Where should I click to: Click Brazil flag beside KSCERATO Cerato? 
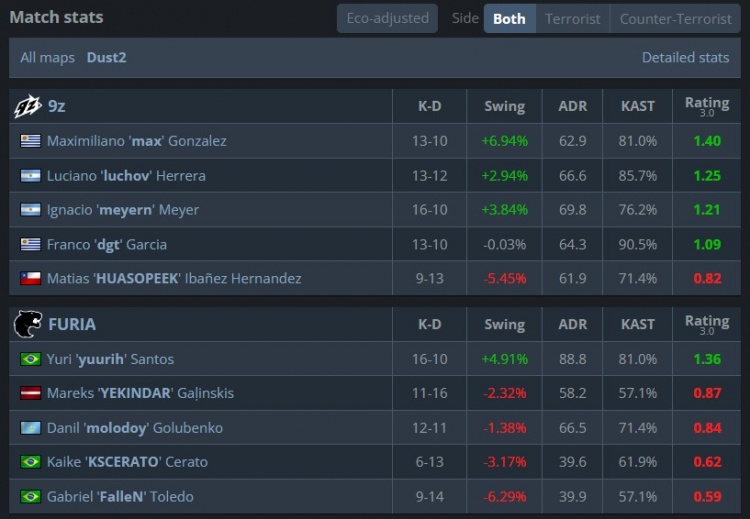(x=31, y=462)
